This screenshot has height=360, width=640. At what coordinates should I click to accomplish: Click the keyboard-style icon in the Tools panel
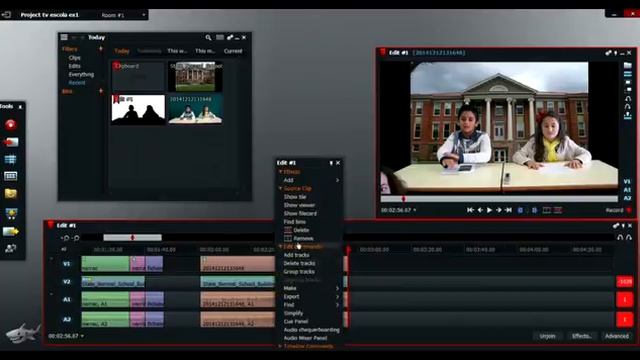click(11, 176)
